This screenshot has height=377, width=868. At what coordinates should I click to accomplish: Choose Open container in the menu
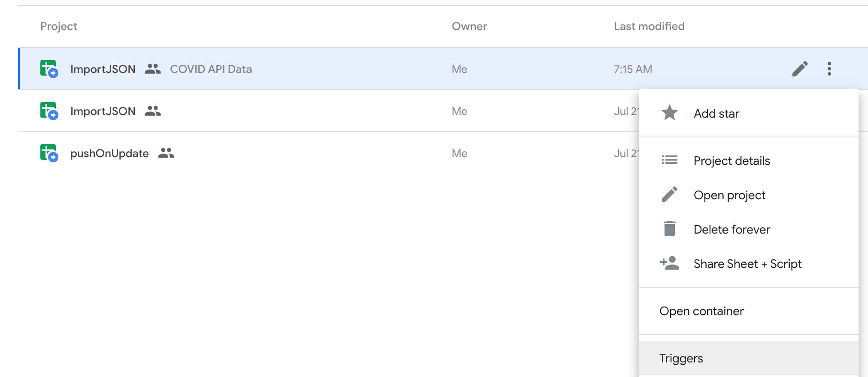(701, 311)
